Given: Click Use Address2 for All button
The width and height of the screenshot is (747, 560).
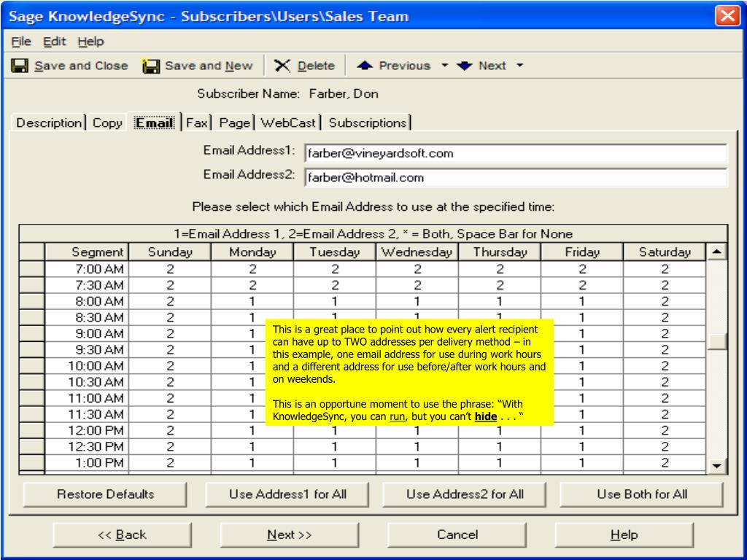Looking at the screenshot, I should [465, 494].
